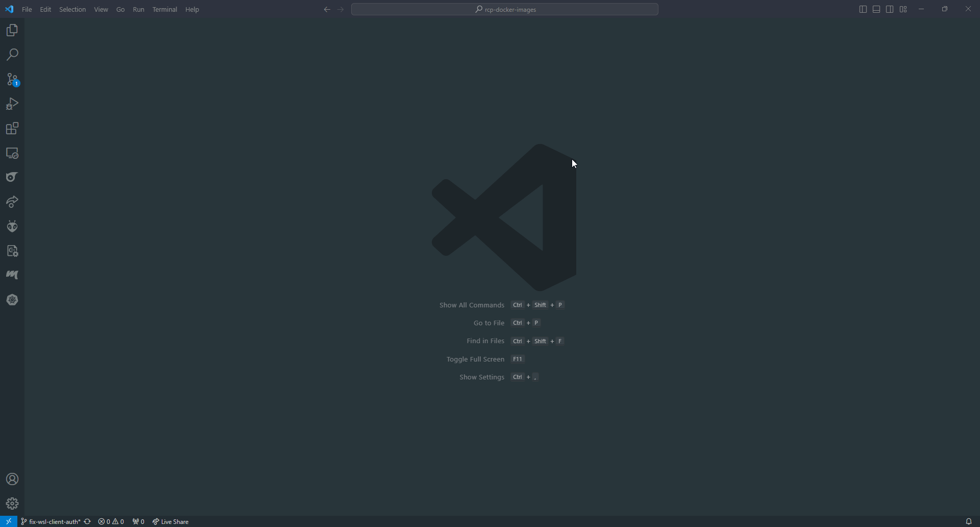Click the fix-wsl-client-auth* branch in status bar
This screenshot has height=527, width=980.
point(51,521)
